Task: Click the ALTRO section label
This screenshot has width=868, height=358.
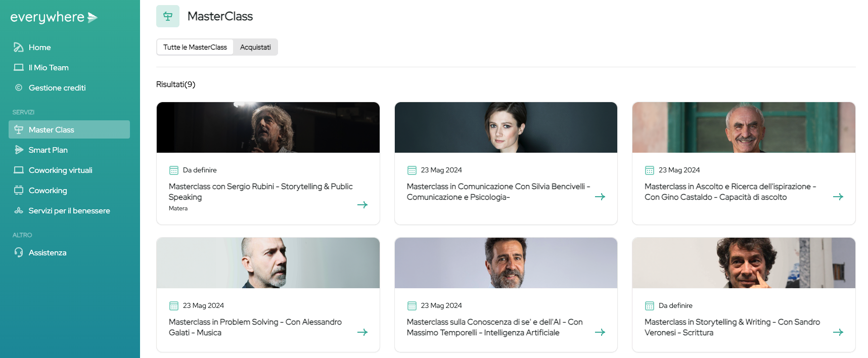Action: (22, 235)
